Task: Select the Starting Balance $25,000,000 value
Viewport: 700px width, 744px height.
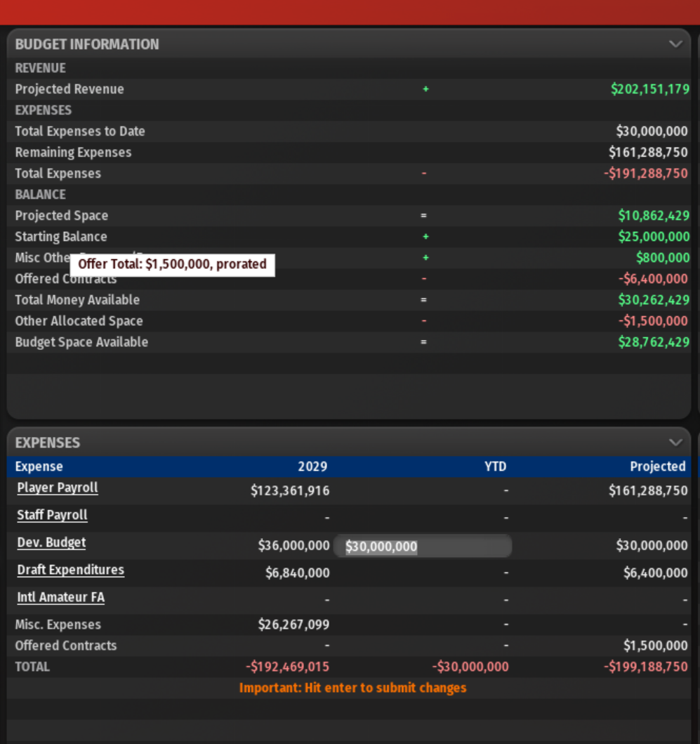Action: 654,237
